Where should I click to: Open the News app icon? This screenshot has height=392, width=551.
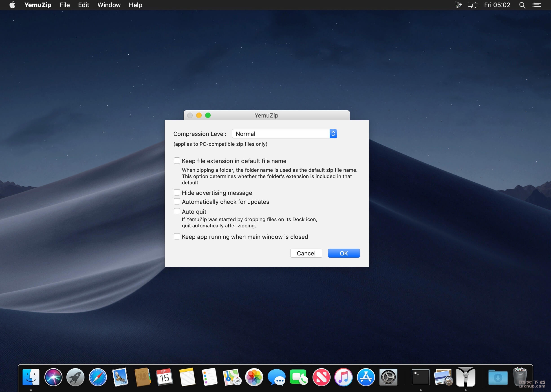pos(321,377)
